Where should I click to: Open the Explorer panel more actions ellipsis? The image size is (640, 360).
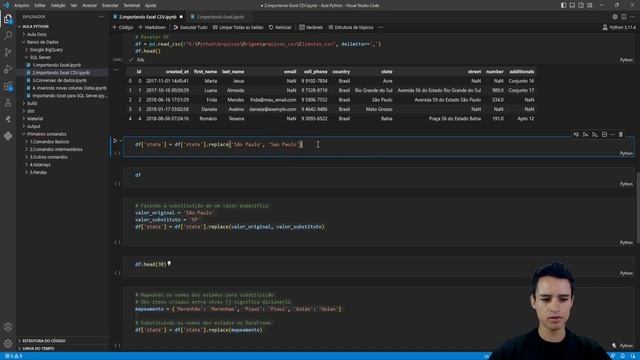point(101,17)
